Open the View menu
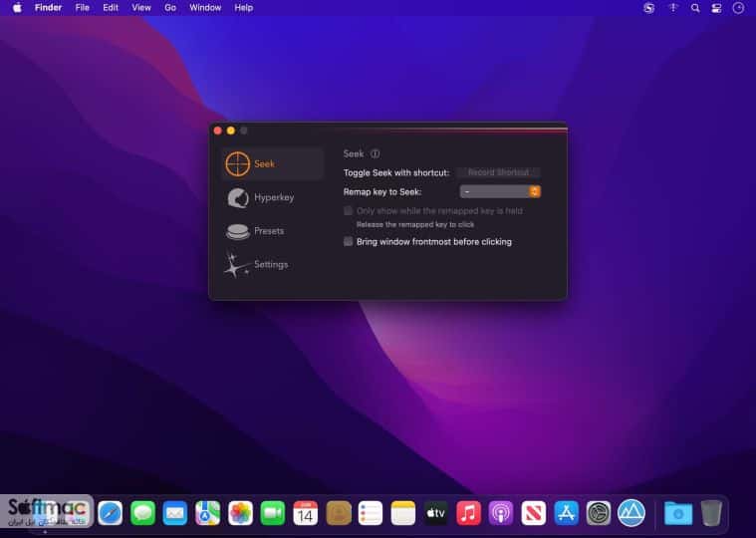The height and width of the screenshot is (538, 756). click(141, 8)
